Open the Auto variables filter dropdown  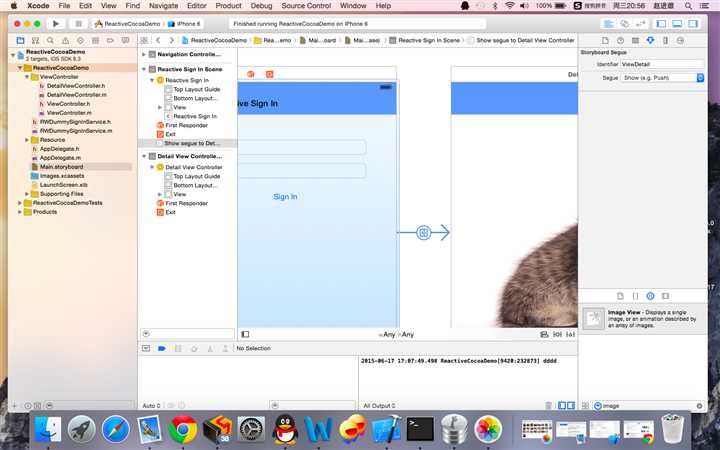point(152,405)
